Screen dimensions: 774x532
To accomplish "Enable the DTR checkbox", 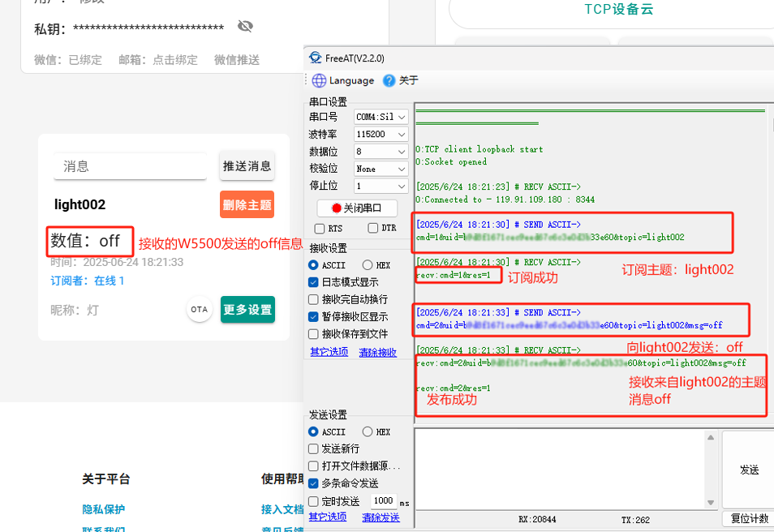I will (373, 229).
